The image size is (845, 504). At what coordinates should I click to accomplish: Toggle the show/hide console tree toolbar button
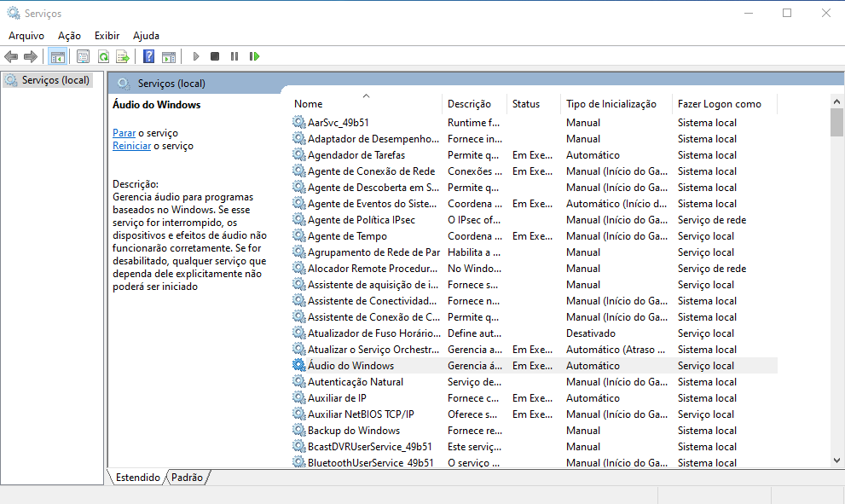click(58, 56)
